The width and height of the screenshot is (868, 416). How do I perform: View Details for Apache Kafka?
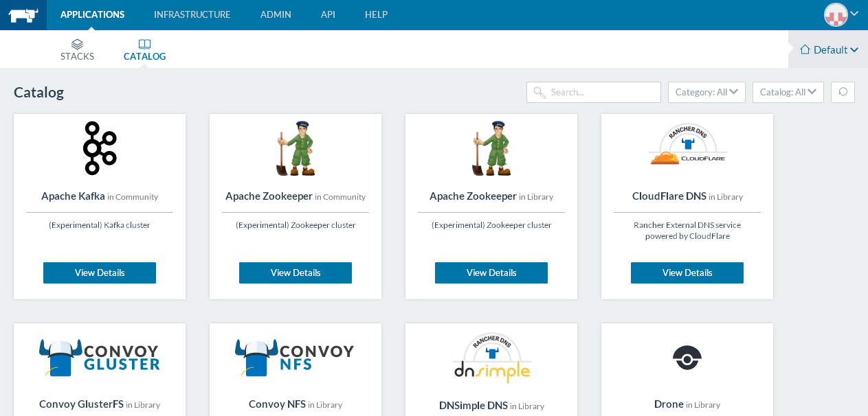click(x=100, y=273)
